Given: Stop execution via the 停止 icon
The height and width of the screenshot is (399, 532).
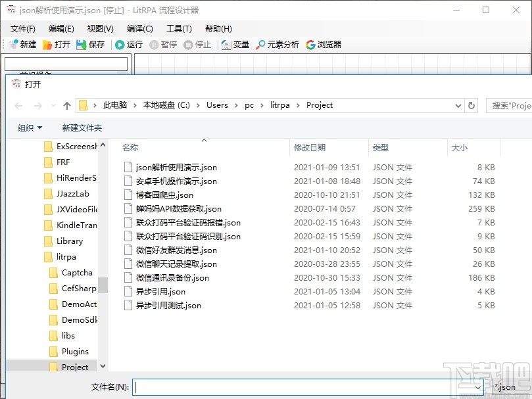Looking at the screenshot, I should click(198, 44).
